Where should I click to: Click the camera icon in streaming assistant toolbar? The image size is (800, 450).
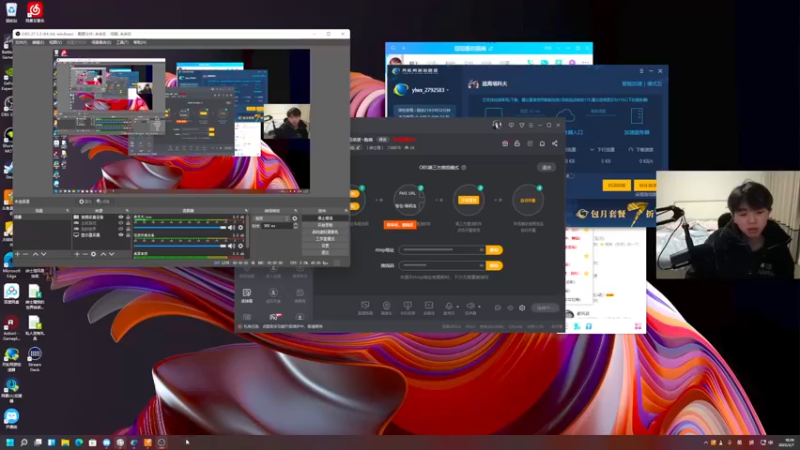coord(386,306)
